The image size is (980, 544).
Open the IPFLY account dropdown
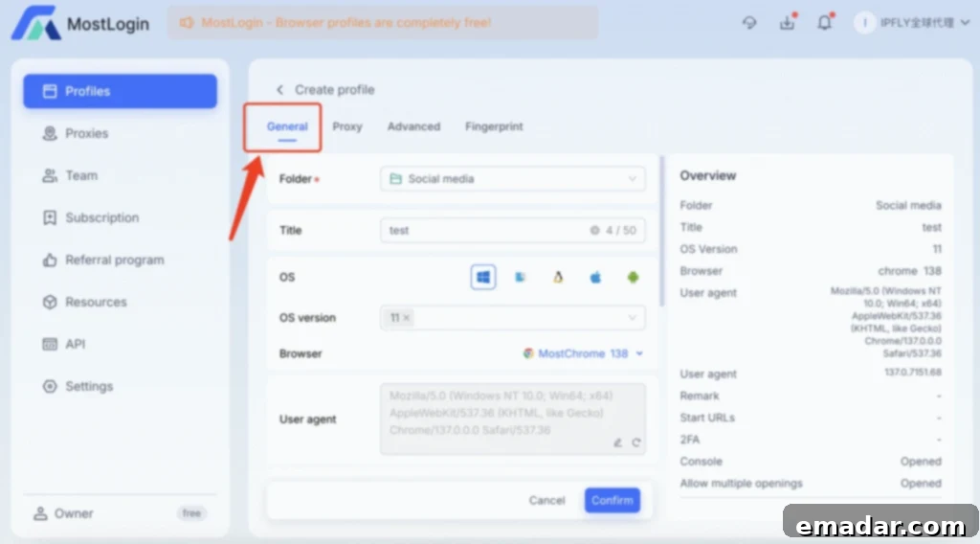[x=912, y=23]
